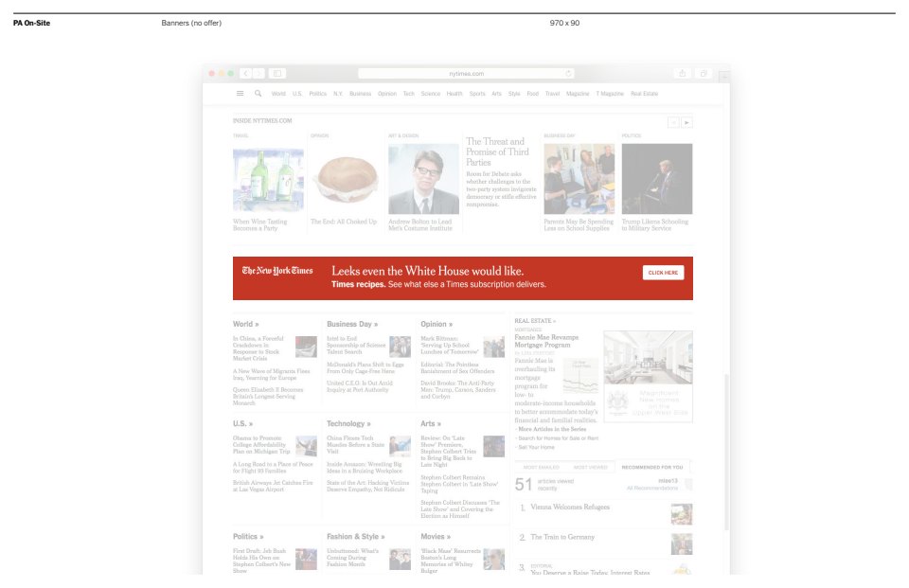Select the Recommended For You tab
This screenshot has height=588, width=909.
652,468
